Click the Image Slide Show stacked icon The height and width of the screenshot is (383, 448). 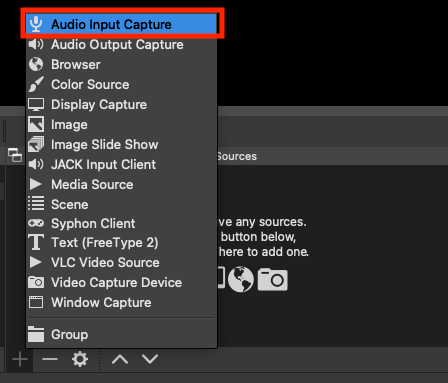(x=36, y=144)
